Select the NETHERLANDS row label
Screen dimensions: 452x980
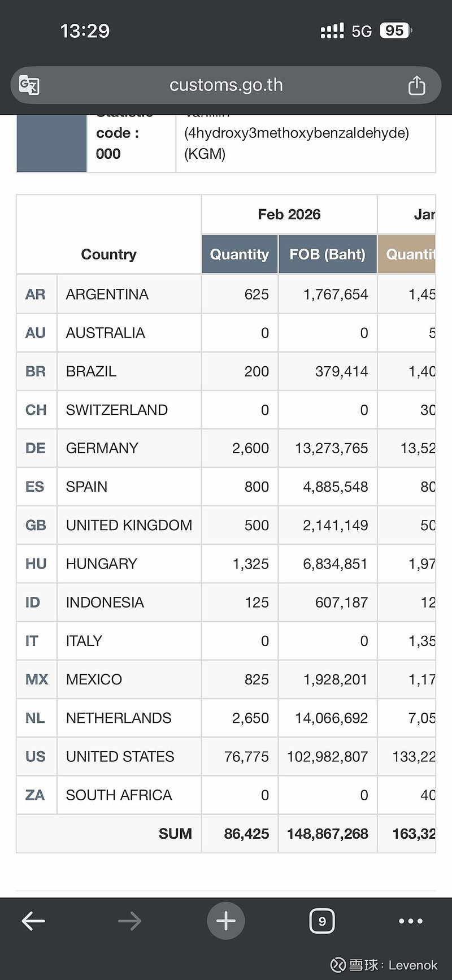pyautogui.click(x=119, y=718)
